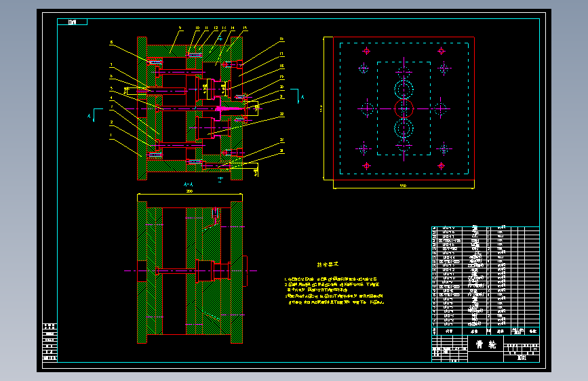Select part callout number 2 left of section view
Image resolution: width=588 pixels, height=381 pixels.
[111, 122]
